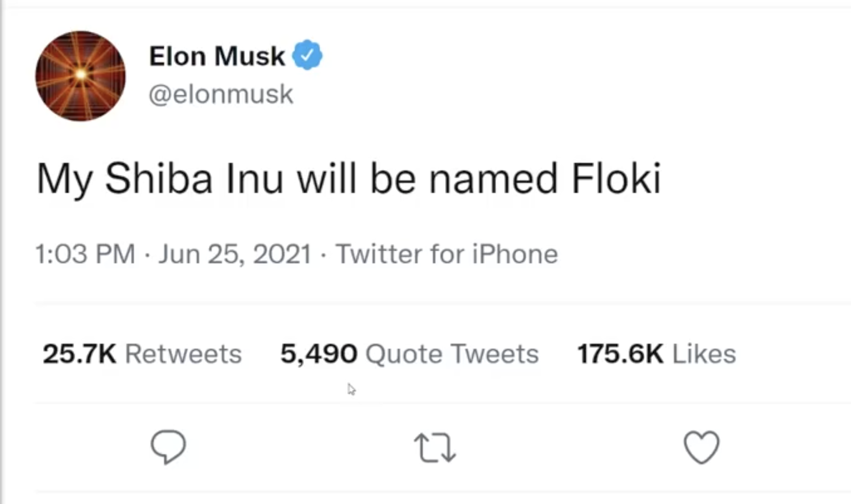
Task: Retweet using the arrows icon
Action: tap(435, 448)
